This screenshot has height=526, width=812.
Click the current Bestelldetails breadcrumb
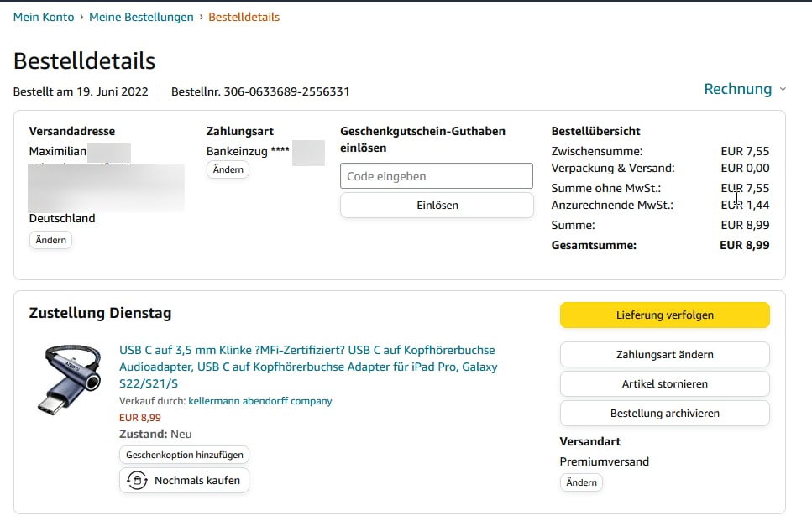pyautogui.click(x=244, y=17)
